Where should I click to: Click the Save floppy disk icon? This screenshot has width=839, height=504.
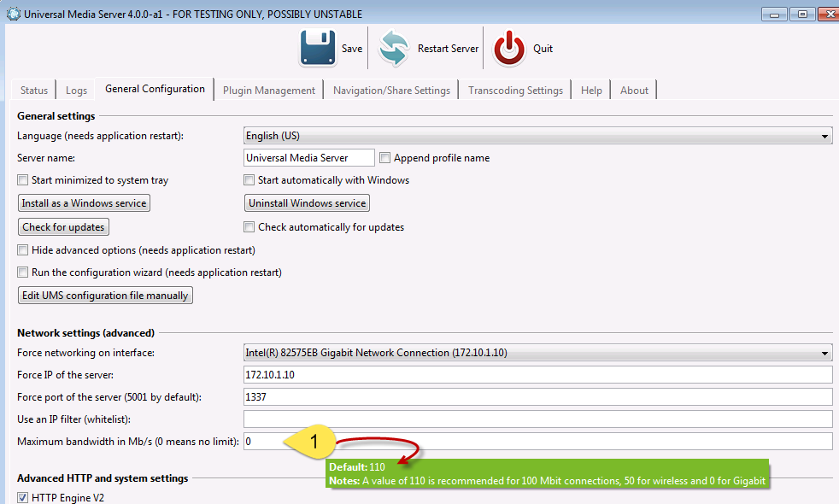click(318, 48)
